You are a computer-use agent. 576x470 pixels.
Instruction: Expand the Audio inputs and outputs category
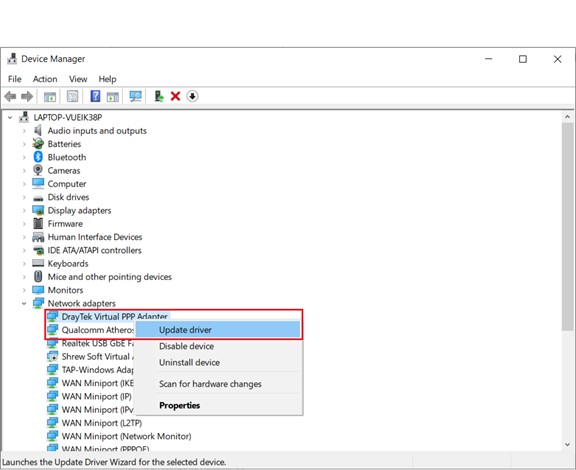24,130
